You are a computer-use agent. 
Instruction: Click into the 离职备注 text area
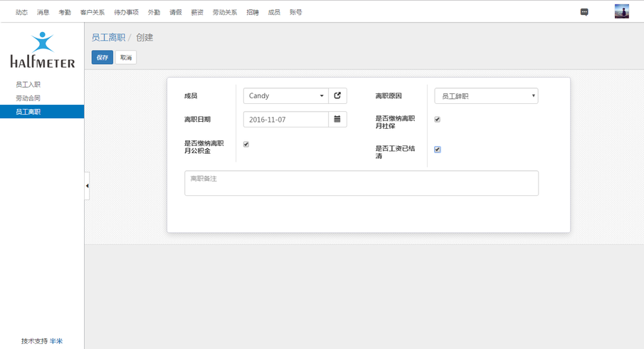(361, 183)
